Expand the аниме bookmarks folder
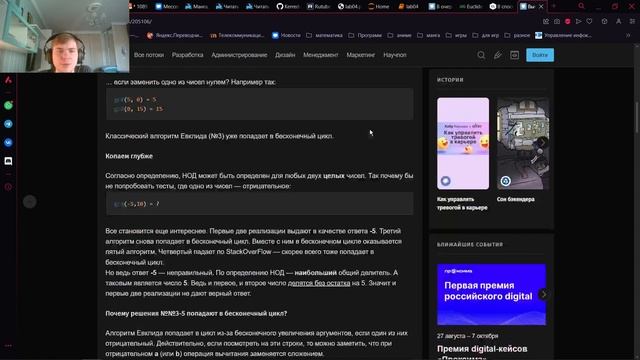Viewport: 640px width, 360px height. [399, 36]
